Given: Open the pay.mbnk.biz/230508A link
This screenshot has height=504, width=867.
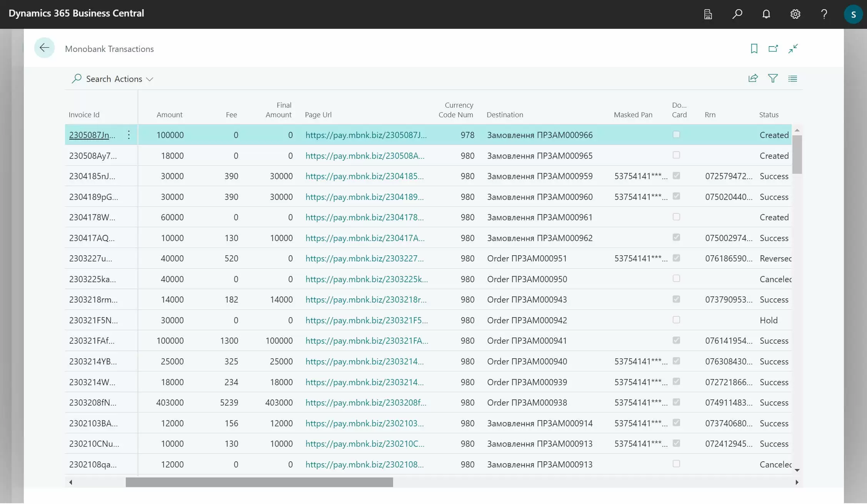Looking at the screenshot, I should (x=365, y=156).
